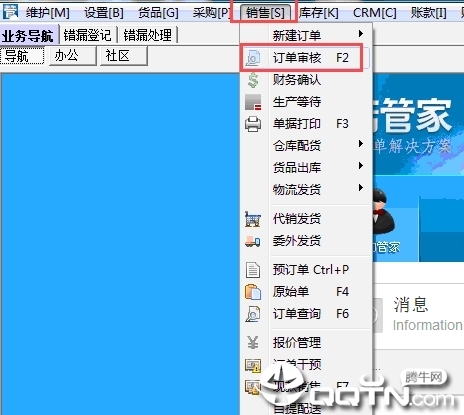
Task: Switch to the 错漏登记 tab
Action: [87, 35]
